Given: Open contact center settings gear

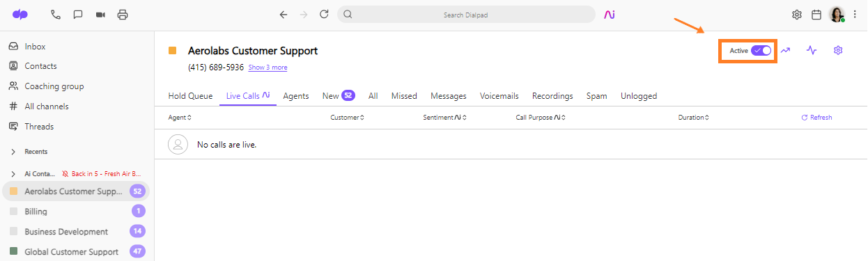Looking at the screenshot, I should [x=838, y=50].
